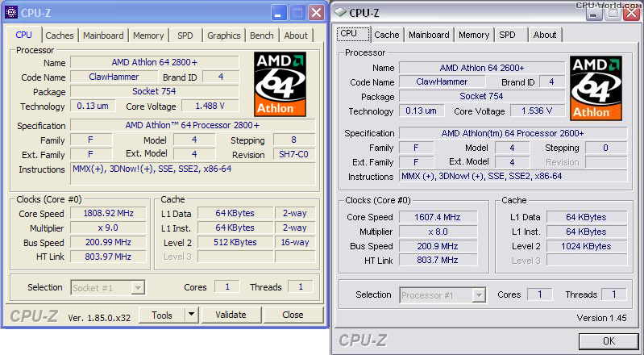Click the Tools button

[162, 315]
